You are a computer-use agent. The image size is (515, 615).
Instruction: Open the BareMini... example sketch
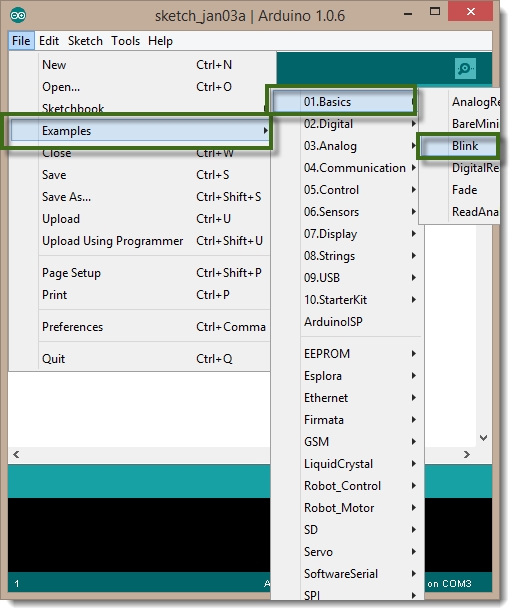pyautogui.click(x=460, y=124)
